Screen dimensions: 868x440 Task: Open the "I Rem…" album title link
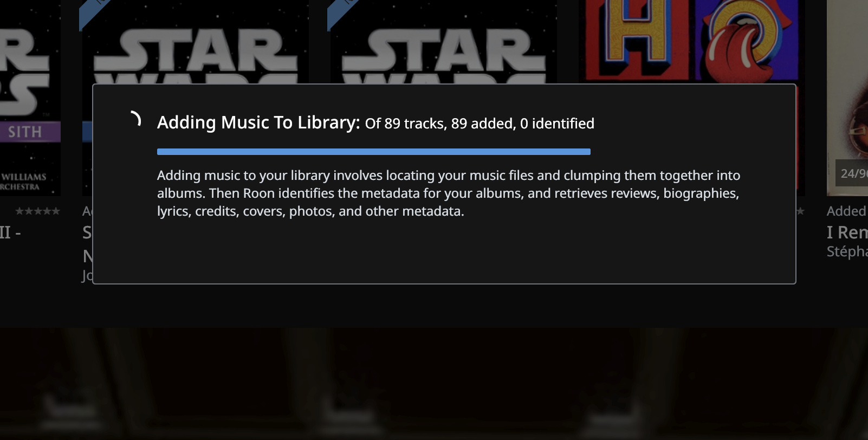(x=847, y=232)
